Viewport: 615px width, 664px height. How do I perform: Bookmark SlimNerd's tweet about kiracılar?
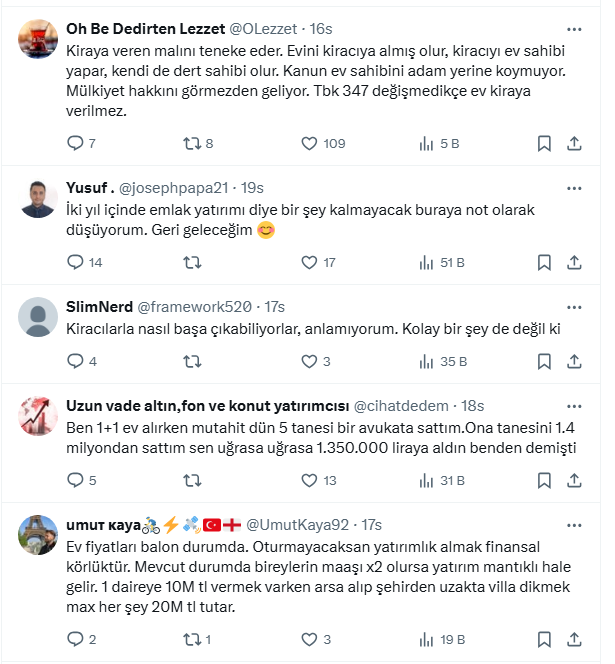click(x=544, y=361)
